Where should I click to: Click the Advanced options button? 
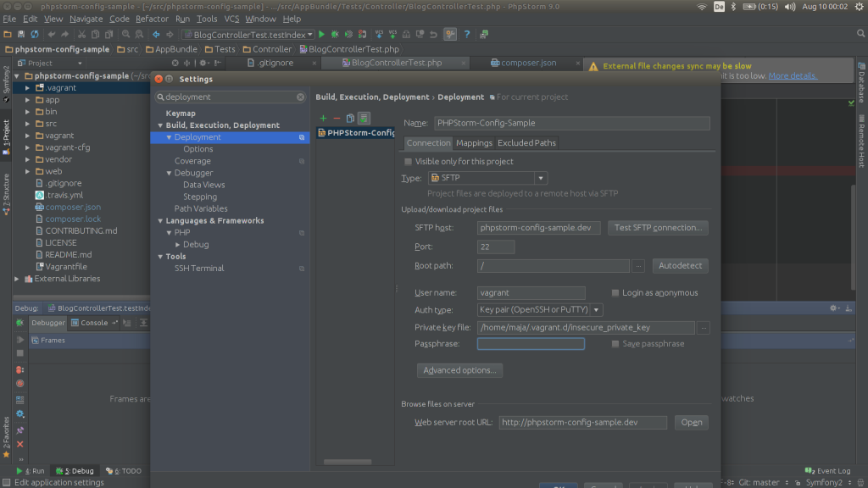[x=459, y=370]
